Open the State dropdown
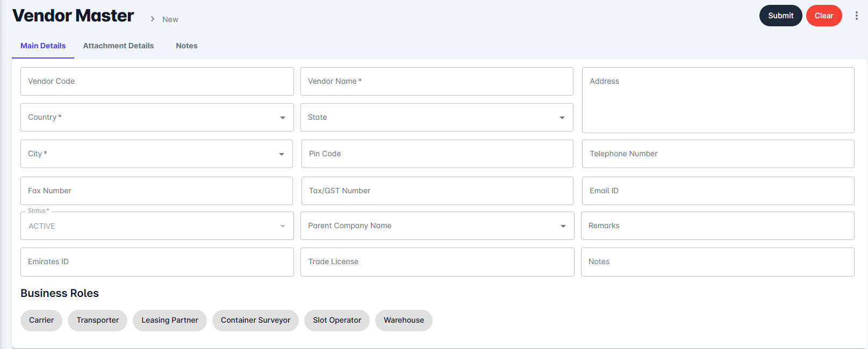 click(437, 117)
